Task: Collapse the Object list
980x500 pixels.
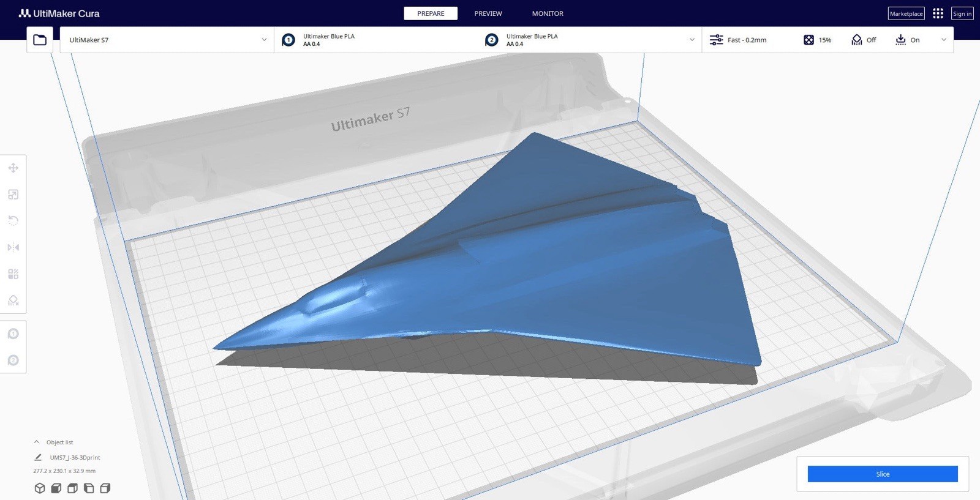Action: point(37,442)
